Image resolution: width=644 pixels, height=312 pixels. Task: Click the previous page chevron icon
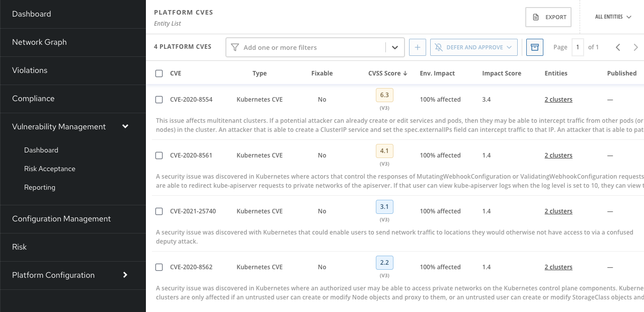click(x=618, y=47)
